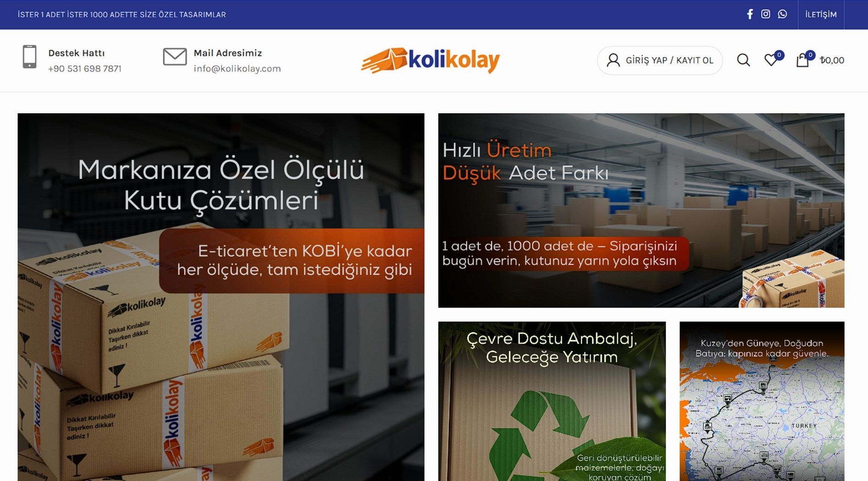
Task: Click the info@kolikolay.com email address
Action: [x=237, y=69]
